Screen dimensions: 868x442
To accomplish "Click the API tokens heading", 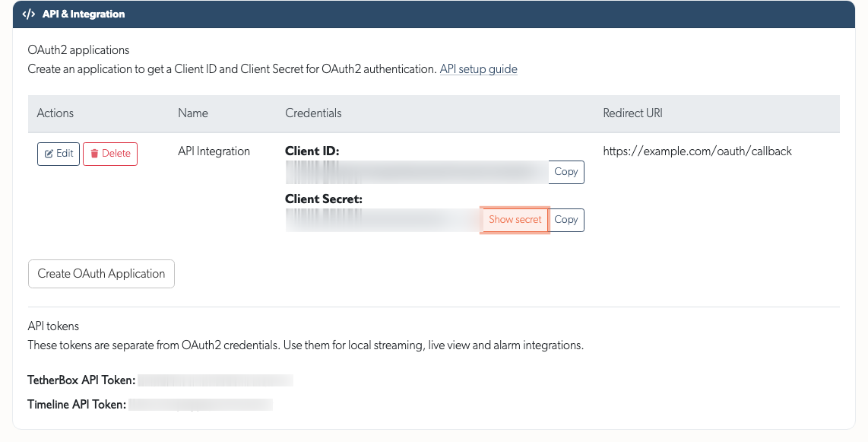I will click(x=53, y=326).
